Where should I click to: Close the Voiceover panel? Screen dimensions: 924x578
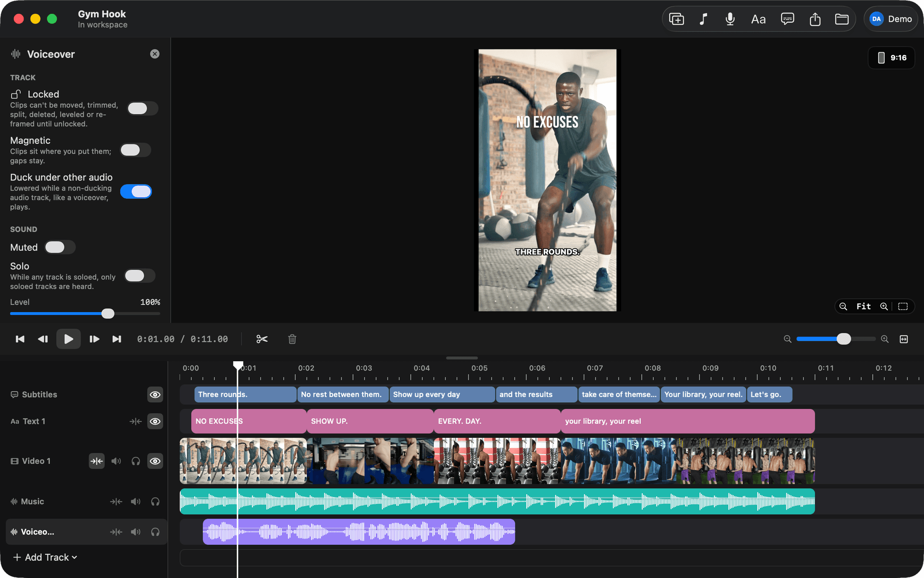point(155,54)
